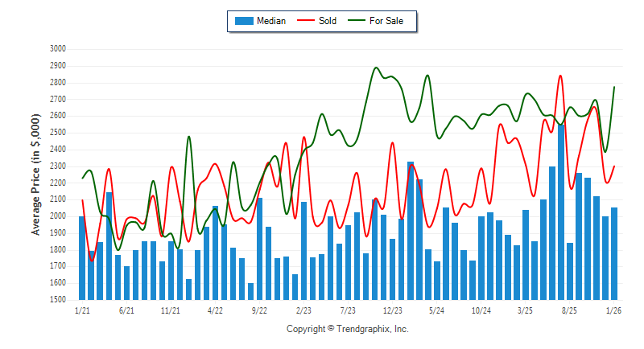Click the blue Median legend swatch
644x349 pixels.
pos(243,21)
